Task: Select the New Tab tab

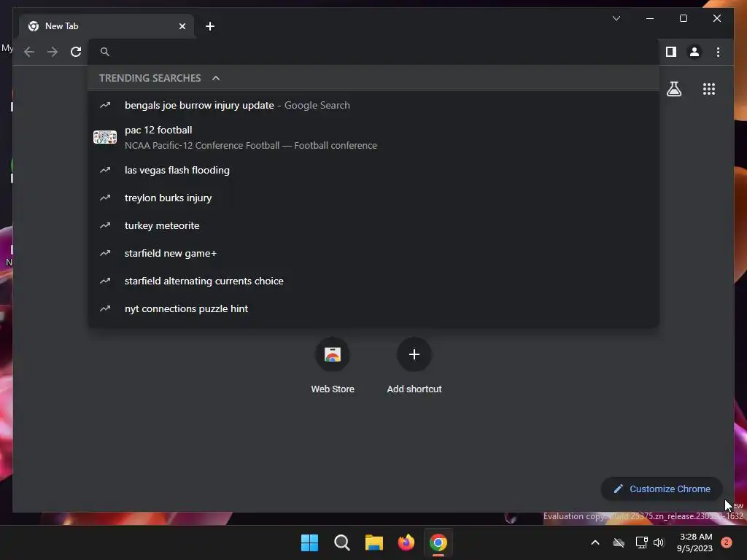Action: pyautogui.click(x=107, y=26)
